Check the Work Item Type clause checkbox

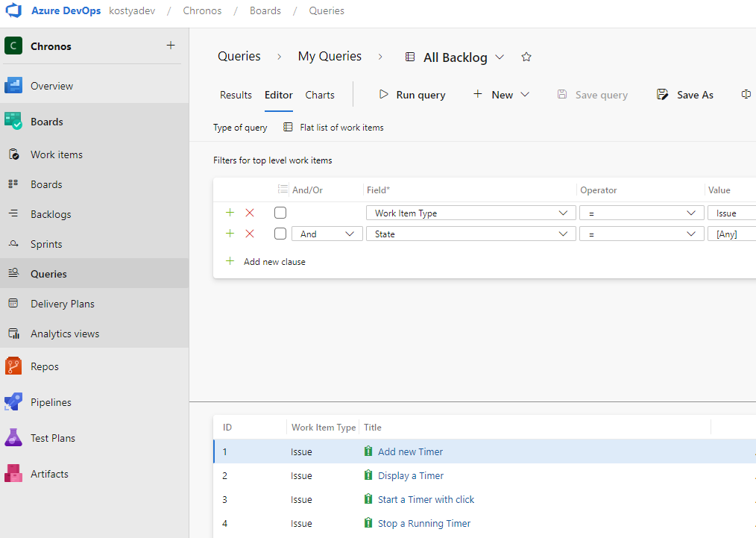point(280,213)
